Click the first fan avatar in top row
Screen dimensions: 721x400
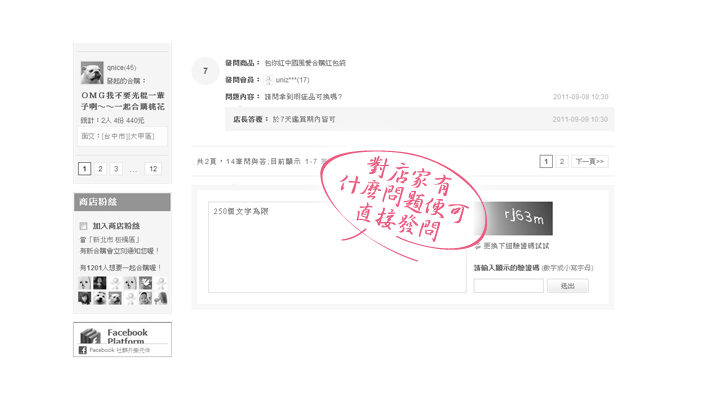click(85, 283)
